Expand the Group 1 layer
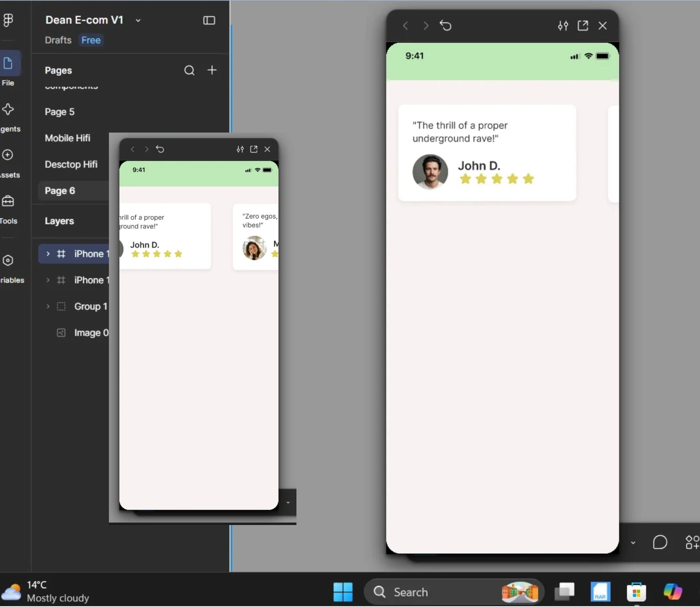The height and width of the screenshot is (607, 700). (x=48, y=306)
